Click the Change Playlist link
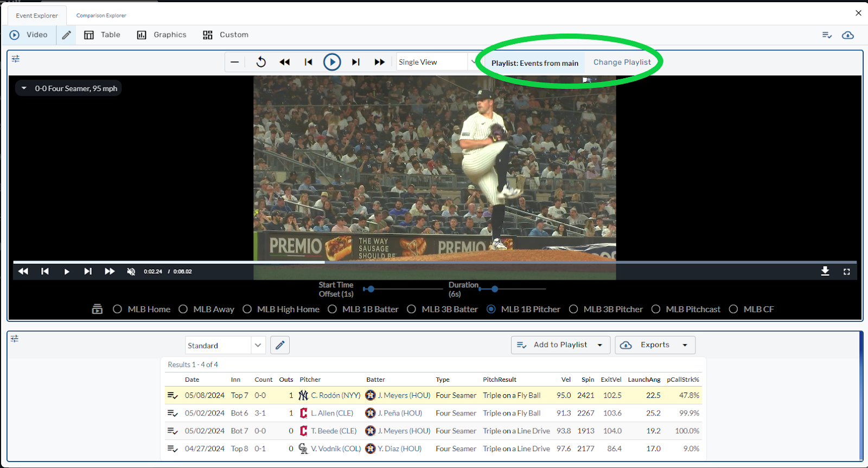This screenshot has width=868, height=468. tap(622, 62)
